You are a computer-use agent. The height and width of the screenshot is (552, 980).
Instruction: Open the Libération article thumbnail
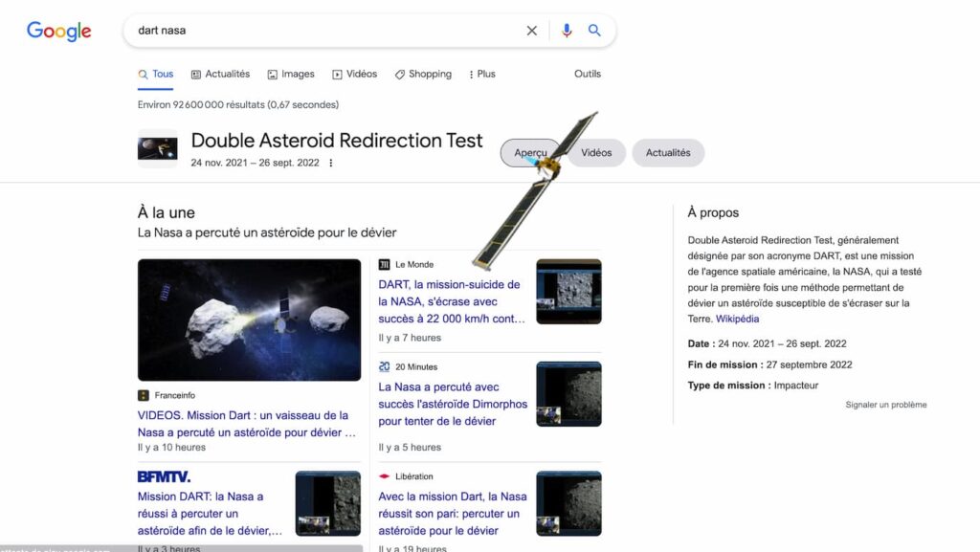tap(568, 503)
